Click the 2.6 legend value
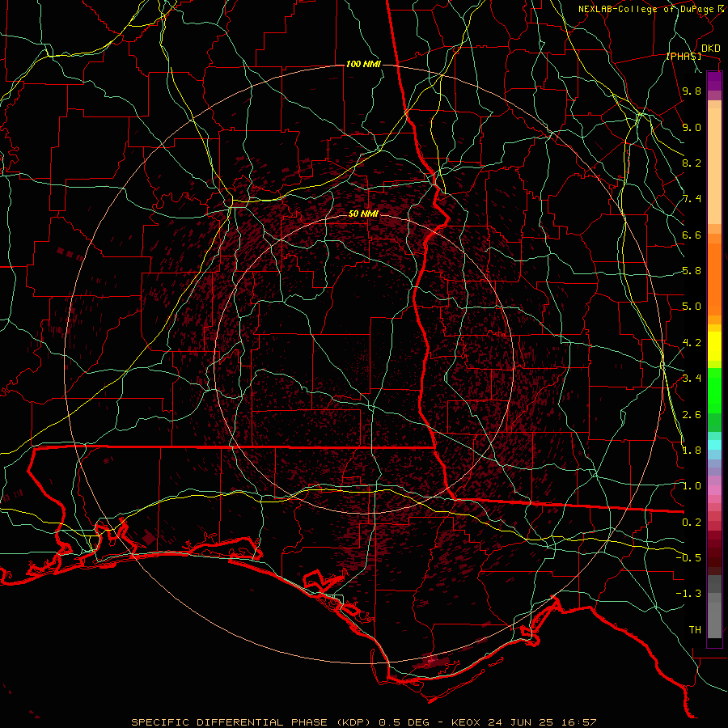728x728 pixels. click(x=692, y=415)
